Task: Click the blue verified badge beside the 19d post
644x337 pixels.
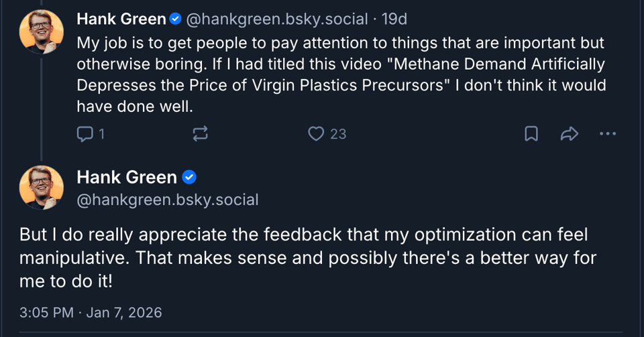Action: (x=175, y=19)
